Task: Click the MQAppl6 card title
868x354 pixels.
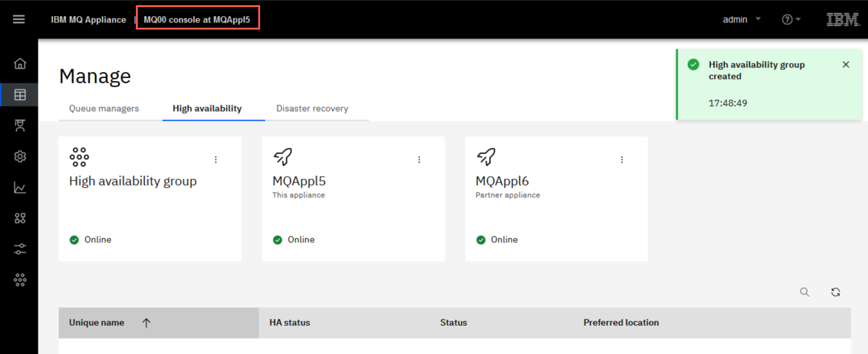Action: tap(502, 182)
